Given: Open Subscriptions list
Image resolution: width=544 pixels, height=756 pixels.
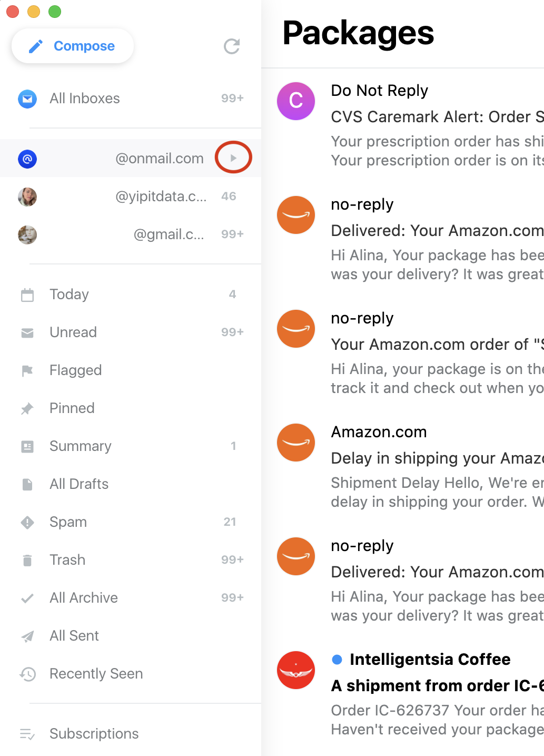Looking at the screenshot, I should tap(94, 734).
